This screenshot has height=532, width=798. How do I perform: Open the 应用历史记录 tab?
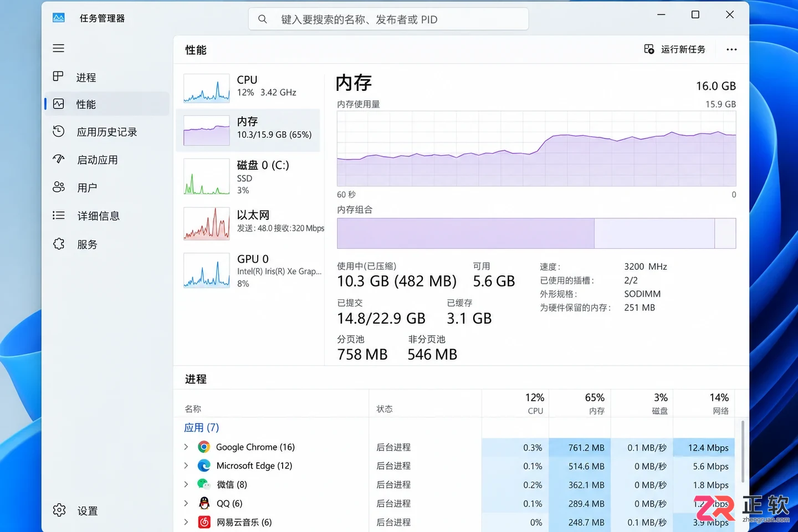(x=107, y=131)
